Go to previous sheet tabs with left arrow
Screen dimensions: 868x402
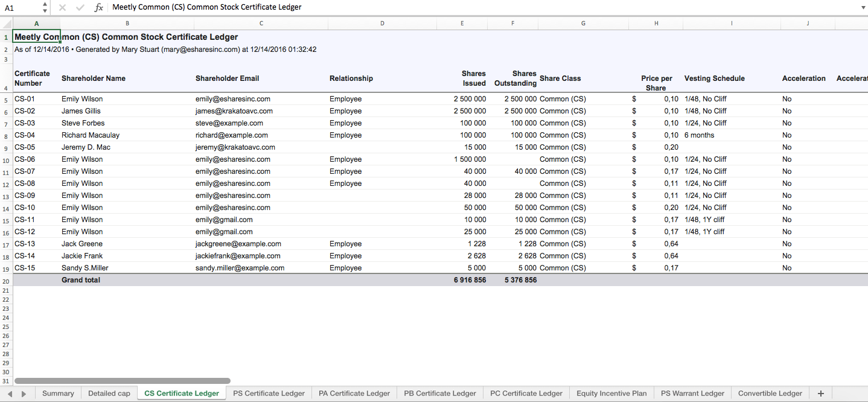click(x=10, y=394)
